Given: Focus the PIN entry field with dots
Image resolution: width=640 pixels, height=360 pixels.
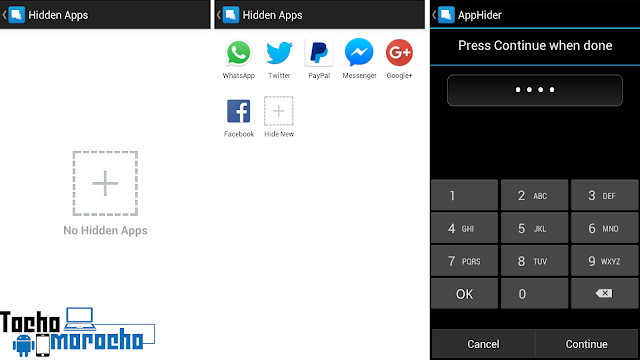Looking at the screenshot, I should pyautogui.click(x=535, y=90).
